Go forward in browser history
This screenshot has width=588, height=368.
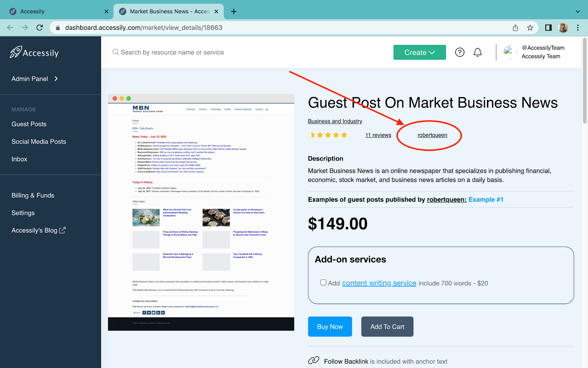coord(25,28)
